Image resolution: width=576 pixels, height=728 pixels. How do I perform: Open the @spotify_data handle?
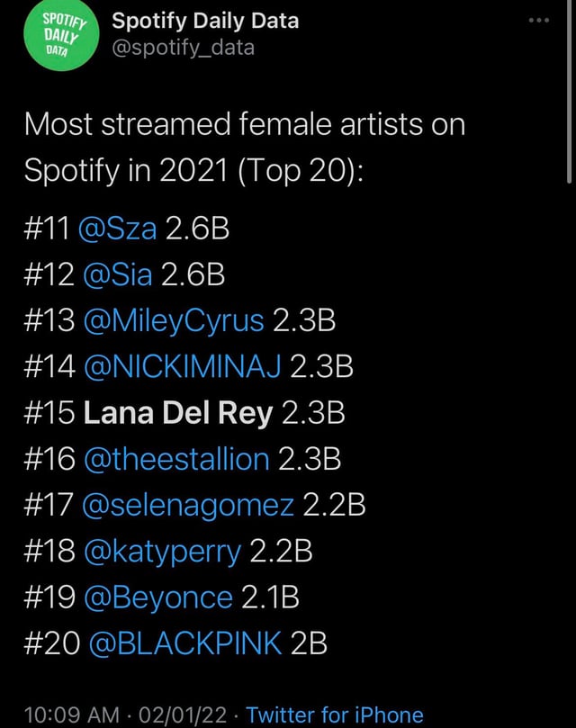click(x=184, y=48)
